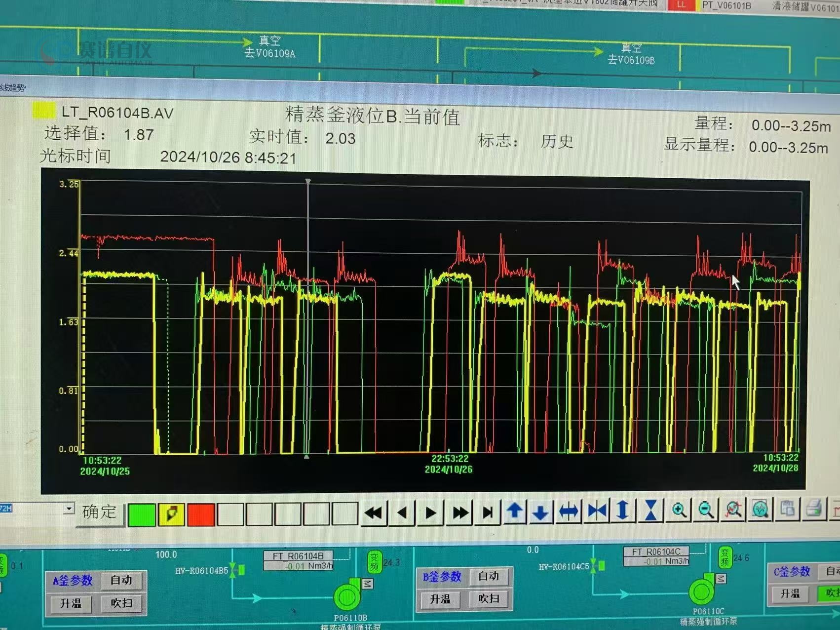Click the blue horizontal expand arrows icon

tap(569, 512)
